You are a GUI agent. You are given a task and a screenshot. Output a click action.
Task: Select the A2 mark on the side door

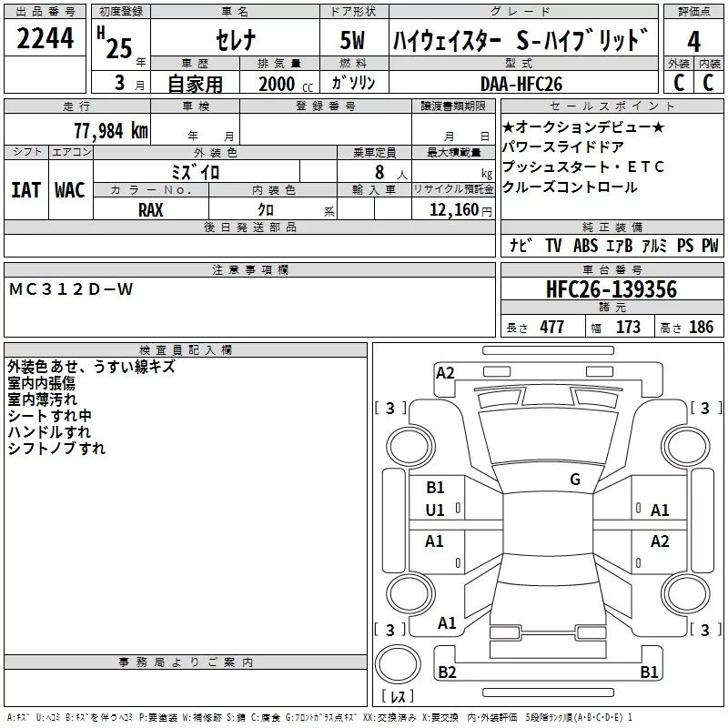660,541
